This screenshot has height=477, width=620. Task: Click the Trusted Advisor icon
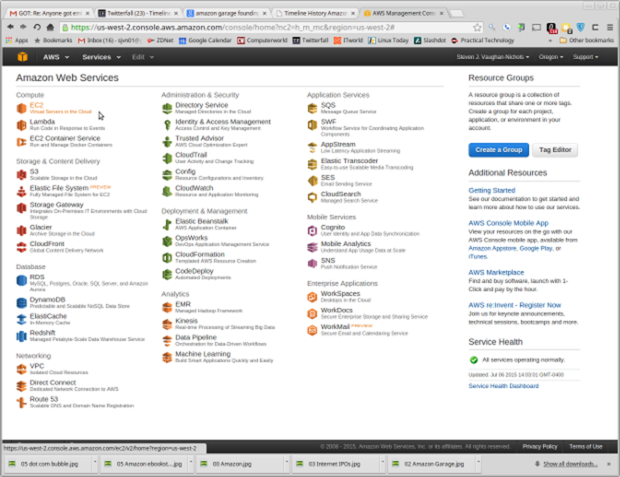pyautogui.click(x=167, y=142)
